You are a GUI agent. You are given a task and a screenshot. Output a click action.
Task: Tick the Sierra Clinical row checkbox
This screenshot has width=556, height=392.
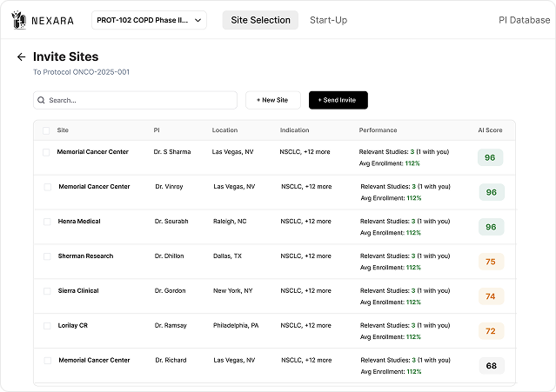coord(47,291)
